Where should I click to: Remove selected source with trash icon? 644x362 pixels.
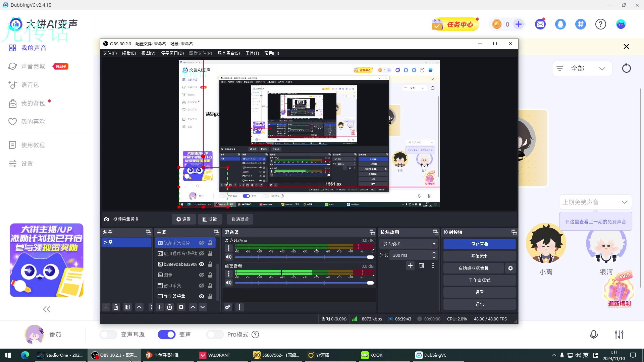[169, 307]
